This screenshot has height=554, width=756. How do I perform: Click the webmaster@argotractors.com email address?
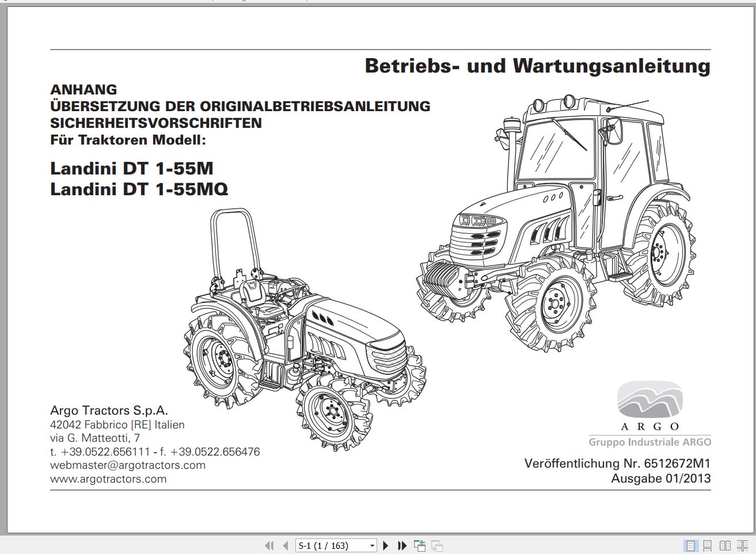pos(128,465)
